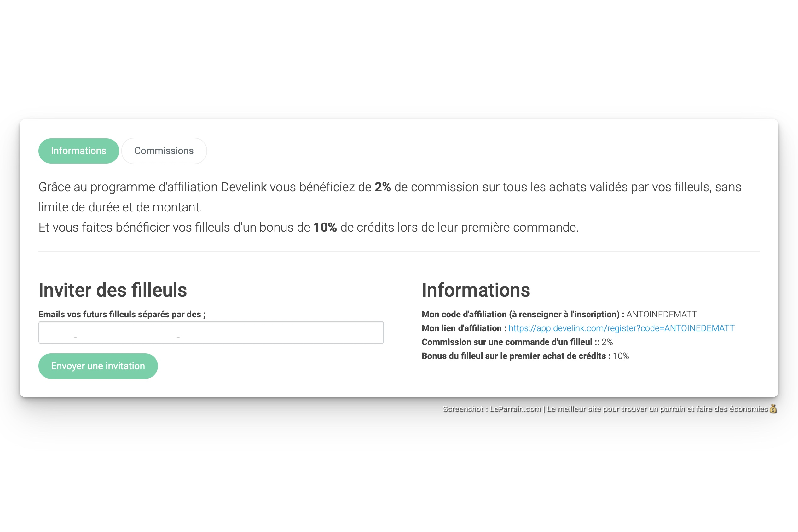This screenshot has height=532, width=798.
Task: Click the Emails vos futurs filleuls label
Action: tap(122, 314)
